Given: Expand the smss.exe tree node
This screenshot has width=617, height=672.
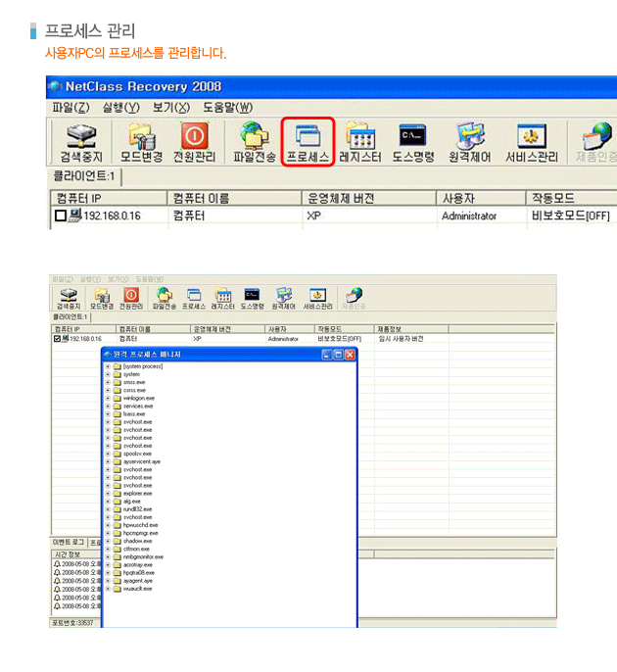Looking at the screenshot, I should coord(108,382).
